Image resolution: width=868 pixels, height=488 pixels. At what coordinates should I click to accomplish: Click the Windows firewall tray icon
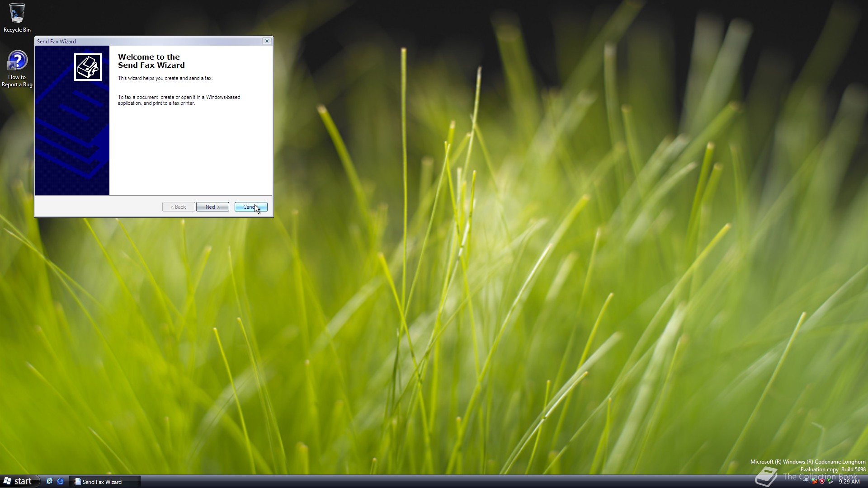coord(814,481)
